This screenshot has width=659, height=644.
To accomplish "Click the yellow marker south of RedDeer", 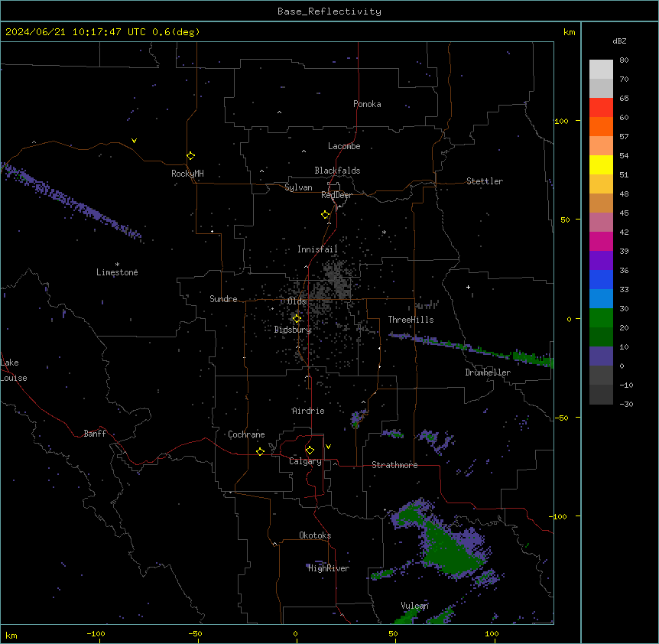I will 325,215.
